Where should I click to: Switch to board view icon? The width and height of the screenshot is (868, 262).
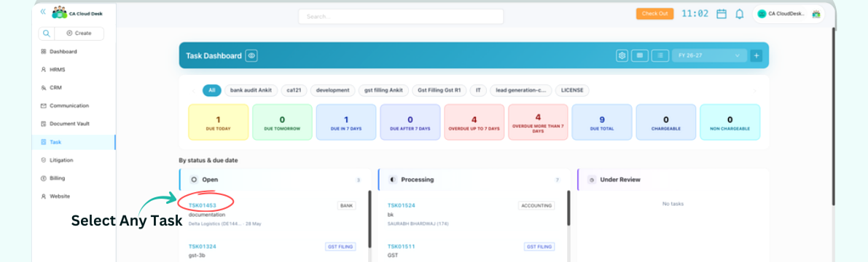coord(640,55)
